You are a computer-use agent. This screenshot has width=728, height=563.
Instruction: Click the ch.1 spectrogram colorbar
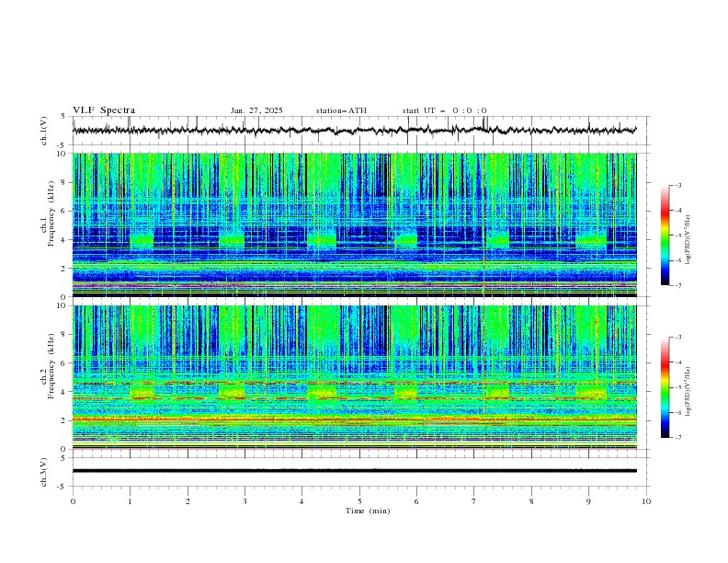click(x=665, y=236)
